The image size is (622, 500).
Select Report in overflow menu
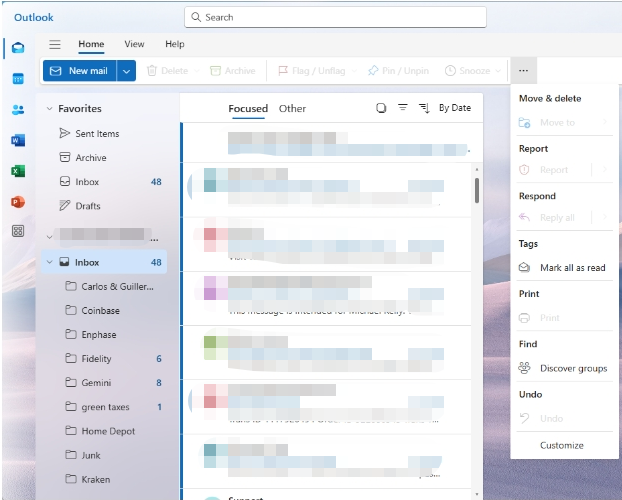(x=553, y=170)
